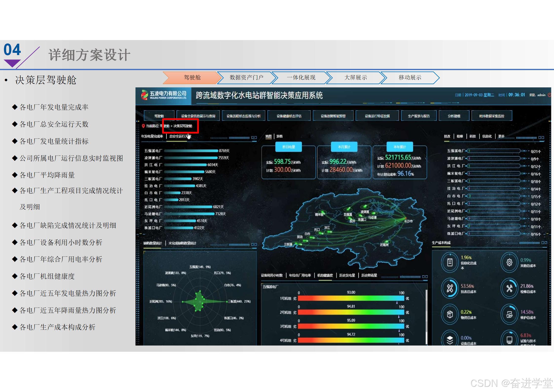The width and height of the screenshot is (554, 392).
Task: Click the 维护总成本 hand icon
Action: coord(509,314)
